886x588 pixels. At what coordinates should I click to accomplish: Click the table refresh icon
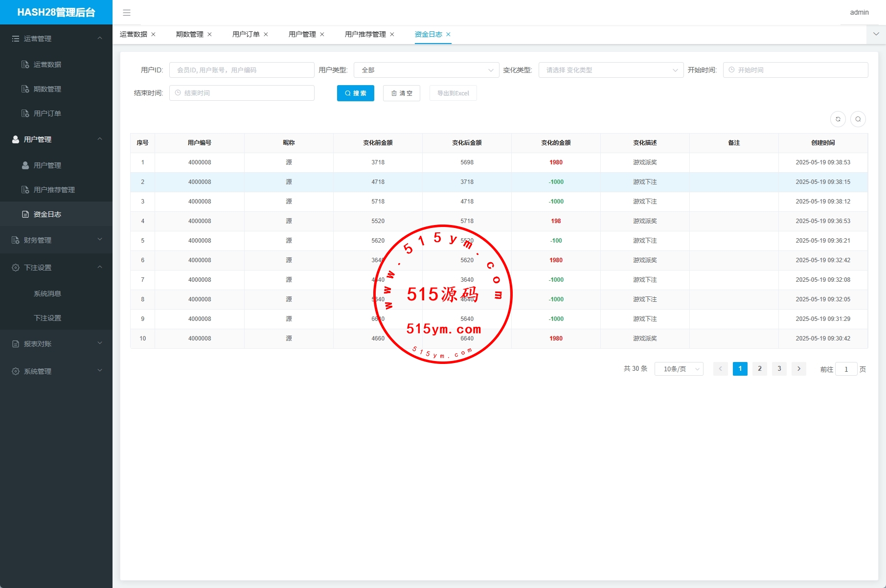838,119
